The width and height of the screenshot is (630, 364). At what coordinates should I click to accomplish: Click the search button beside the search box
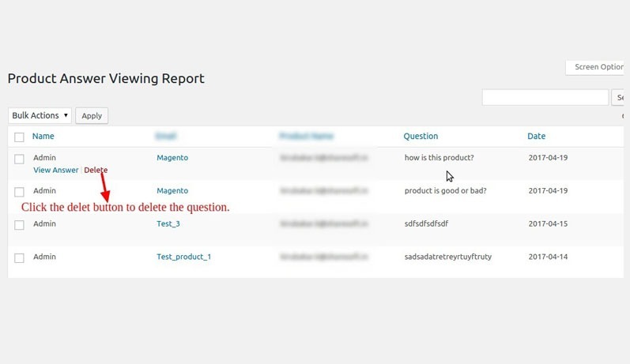coord(618,98)
